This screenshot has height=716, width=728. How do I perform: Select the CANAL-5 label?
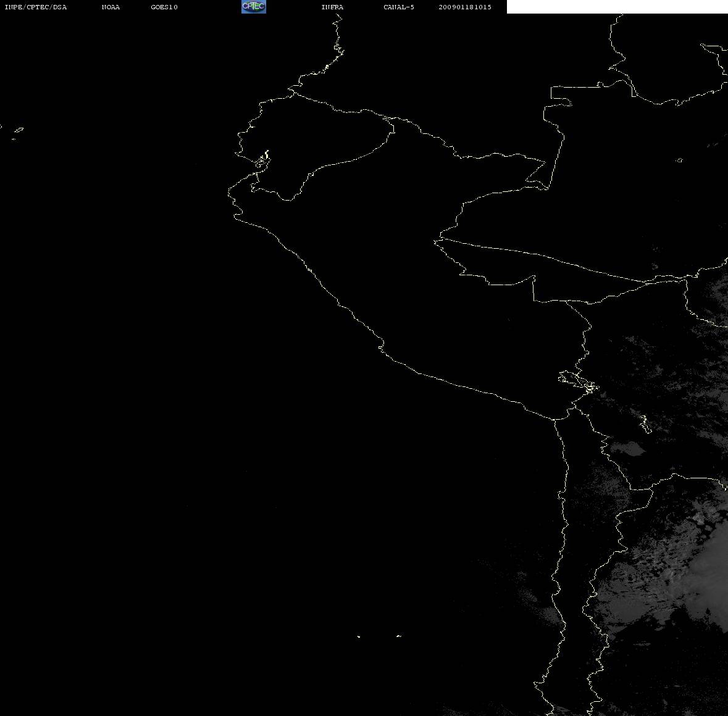pyautogui.click(x=399, y=7)
